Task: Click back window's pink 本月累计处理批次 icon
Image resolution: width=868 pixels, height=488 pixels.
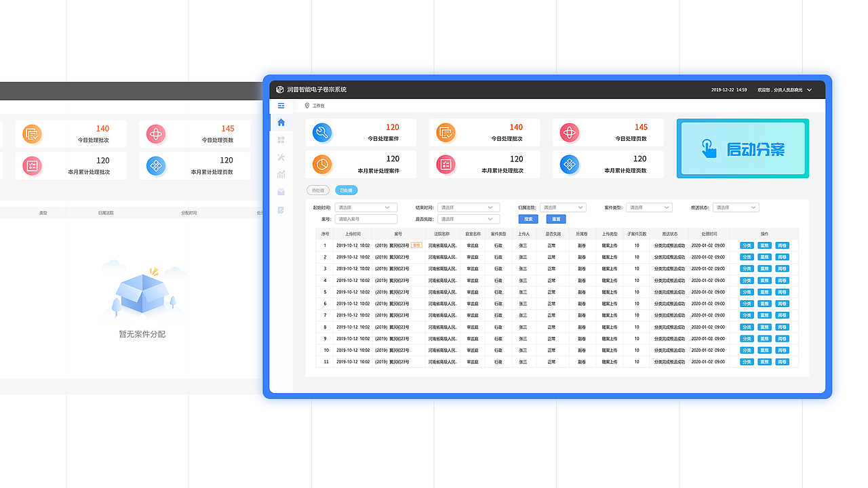Action: click(32, 166)
